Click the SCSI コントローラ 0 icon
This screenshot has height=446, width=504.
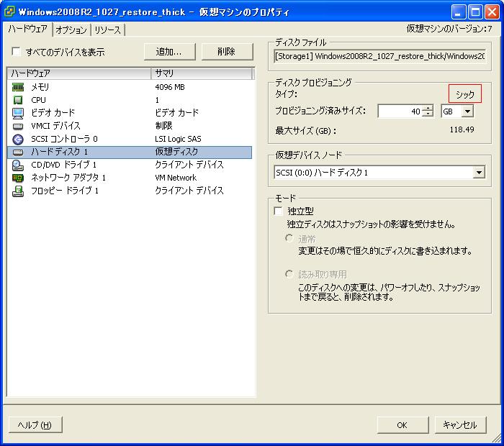pyautogui.click(x=18, y=139)
